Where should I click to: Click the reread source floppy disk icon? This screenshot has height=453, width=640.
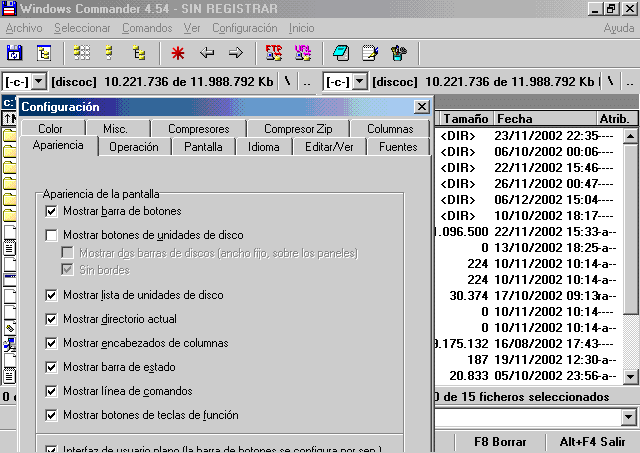pos(15,53)
